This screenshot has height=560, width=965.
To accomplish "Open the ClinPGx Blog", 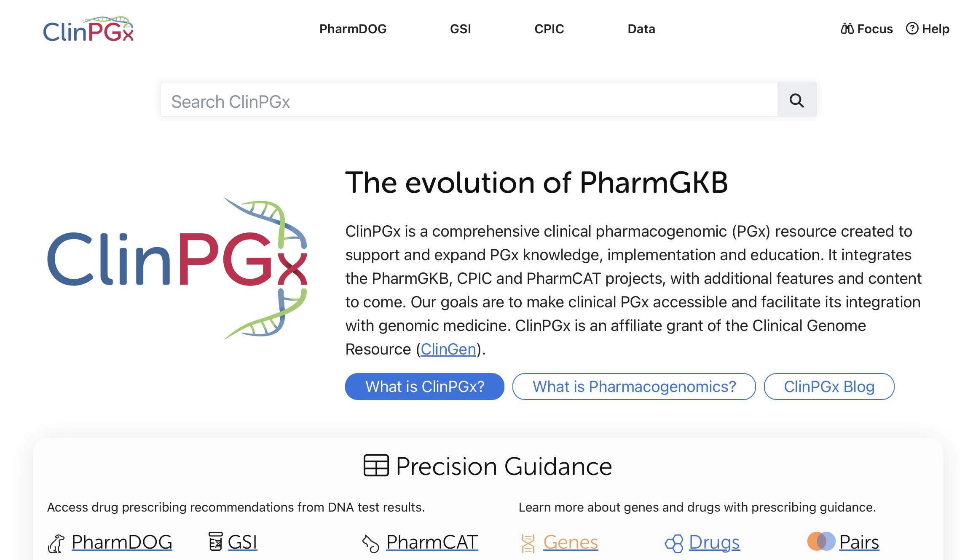I will (828, 386).
